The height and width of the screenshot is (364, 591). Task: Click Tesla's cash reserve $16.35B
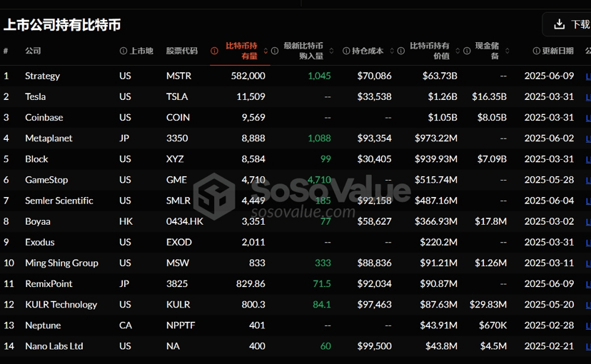[489, 97]
